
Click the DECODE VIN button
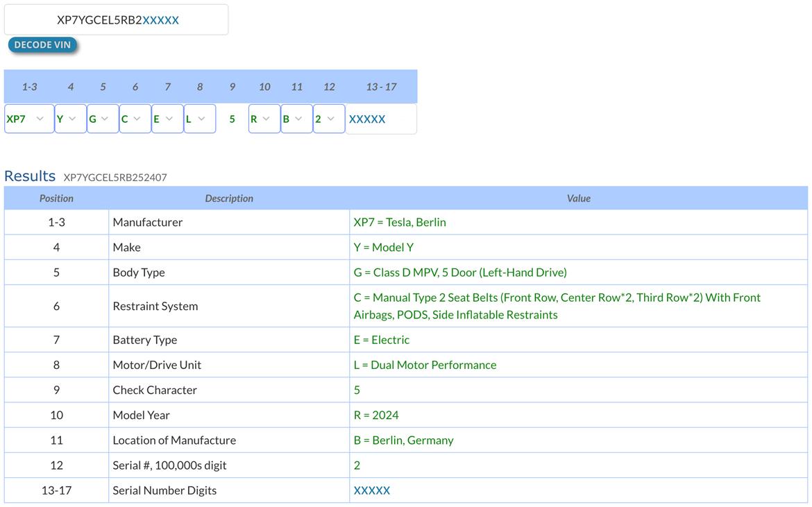click(x=42, y=45)
